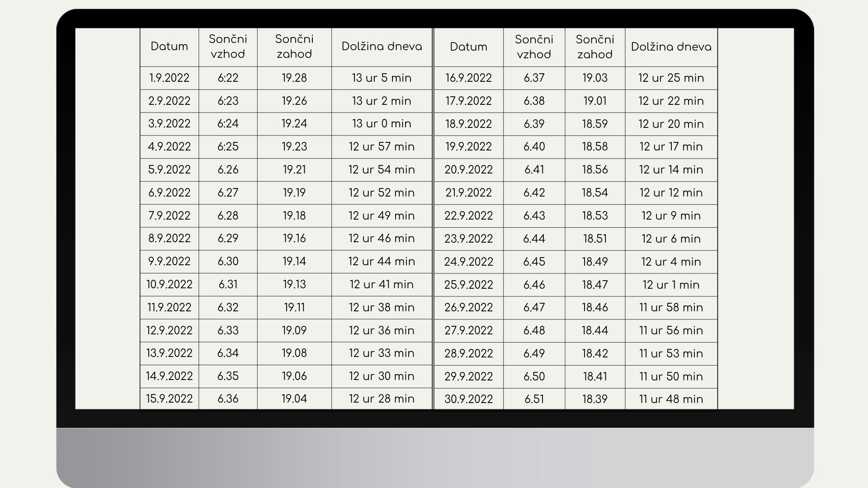The height and width of the screenshot is (488, 868).
Task: Click date 4.9.2022 in the table
Action: [x=169, y=147]
